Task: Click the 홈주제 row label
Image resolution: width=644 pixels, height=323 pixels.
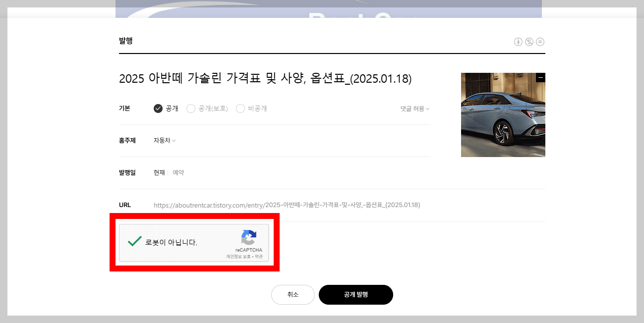Action: (x=127, y=141)
